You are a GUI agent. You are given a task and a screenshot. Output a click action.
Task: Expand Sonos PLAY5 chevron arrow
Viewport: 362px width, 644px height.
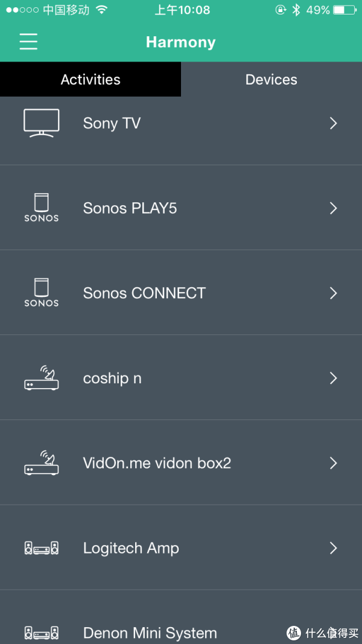click(333, 208)
